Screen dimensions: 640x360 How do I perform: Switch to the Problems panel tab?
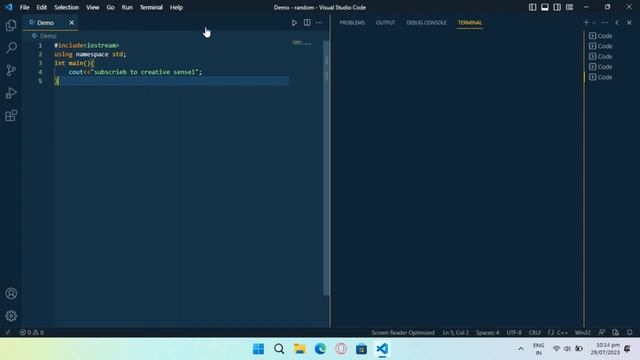[x=352, y=22]
